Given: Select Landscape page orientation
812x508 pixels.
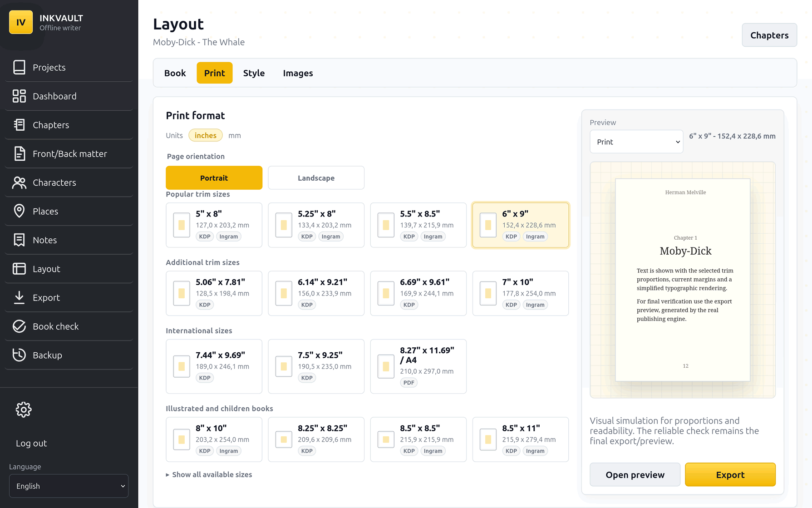Looking at the screenshot, I should click(316, 178).
